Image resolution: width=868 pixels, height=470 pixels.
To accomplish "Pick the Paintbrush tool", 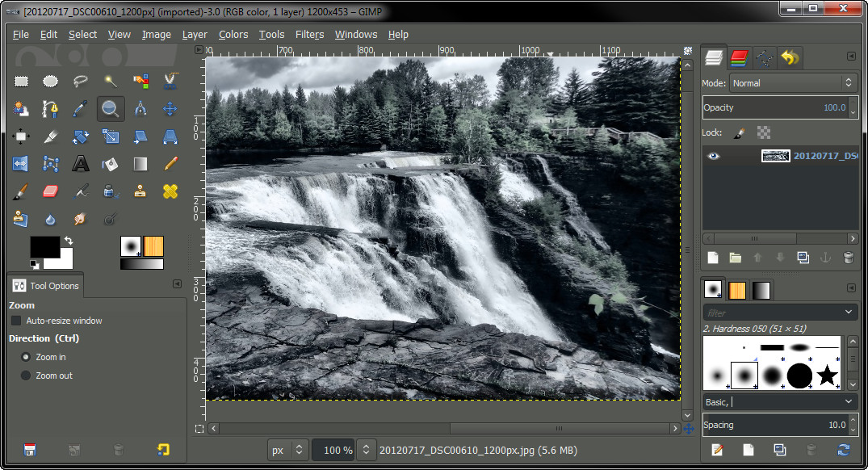I will tap(20, 191).
